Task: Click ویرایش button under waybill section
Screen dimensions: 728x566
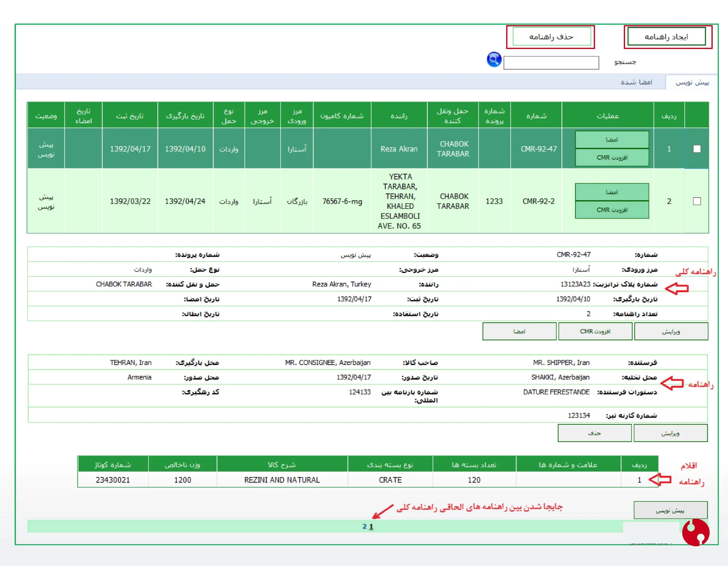Action: tap(670, 433)
